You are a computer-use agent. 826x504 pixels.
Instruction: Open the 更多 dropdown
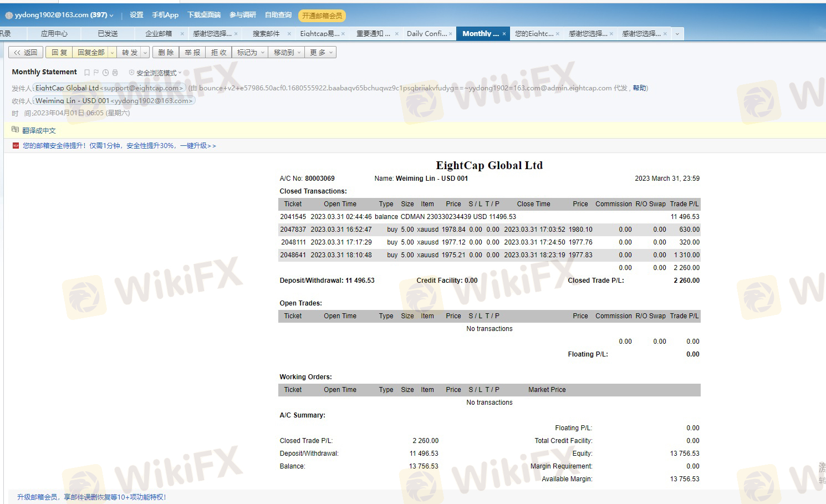321,53
